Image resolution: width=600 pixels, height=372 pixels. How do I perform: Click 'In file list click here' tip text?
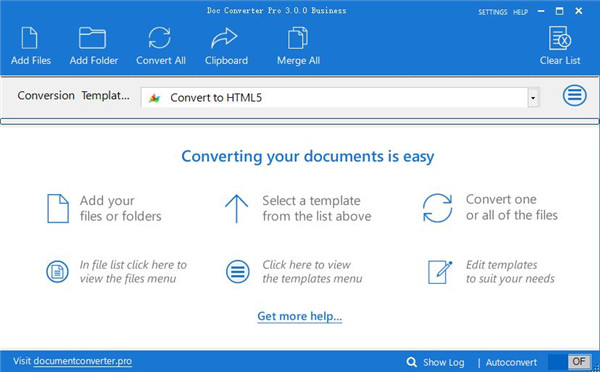click(x=133, y=272)
